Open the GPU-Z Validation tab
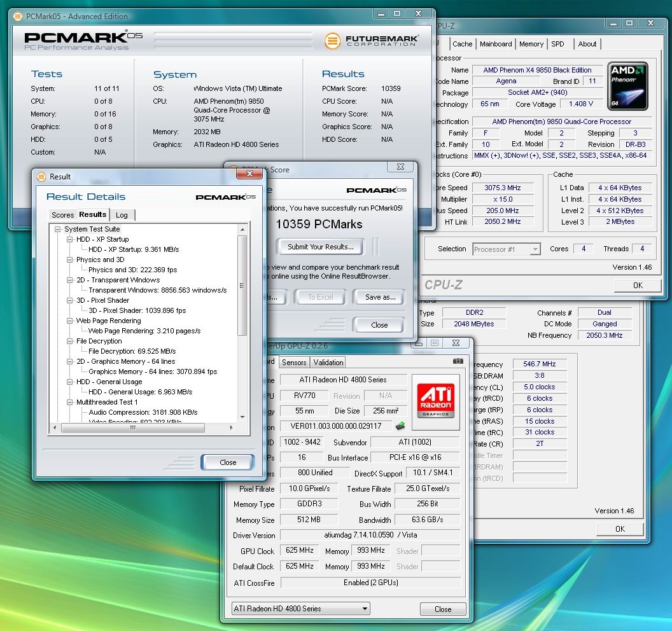The height and width of the screenshot is (631, 672). 328,363
